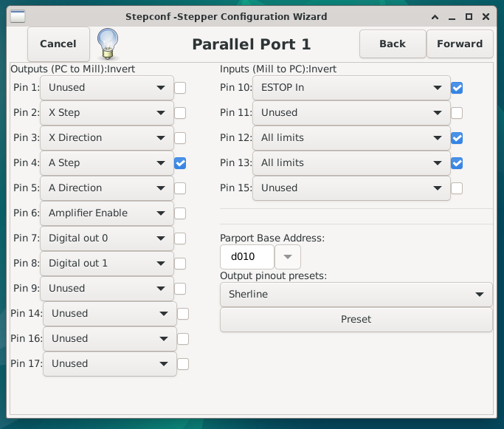Click the light bulb help icon

coord(108,44)
